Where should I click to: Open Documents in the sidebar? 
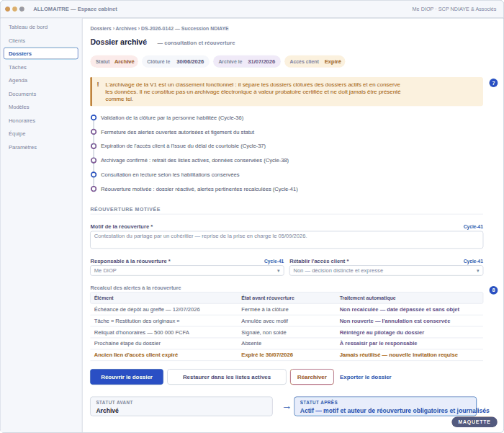tap(22, 94)
